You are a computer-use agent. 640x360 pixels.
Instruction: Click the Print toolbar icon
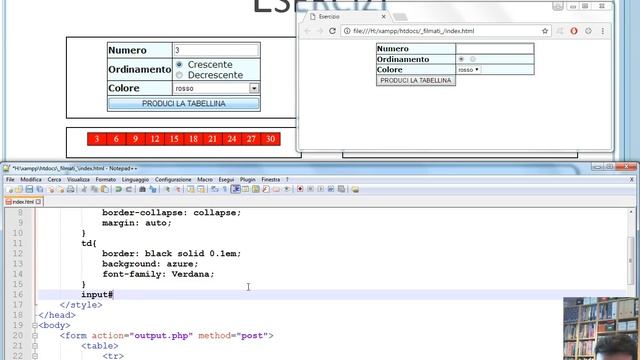tap(70, 189)
